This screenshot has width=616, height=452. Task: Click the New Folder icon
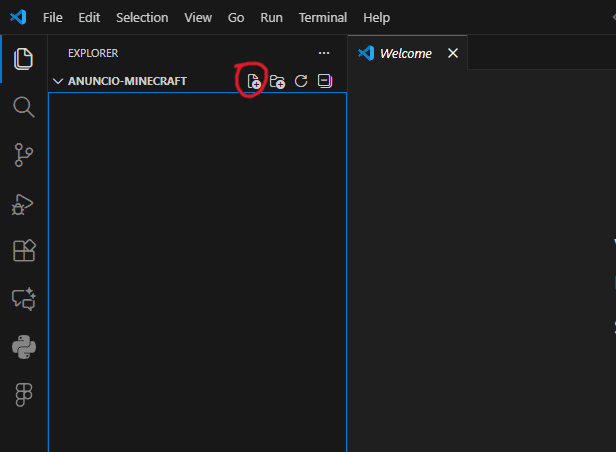277,81
